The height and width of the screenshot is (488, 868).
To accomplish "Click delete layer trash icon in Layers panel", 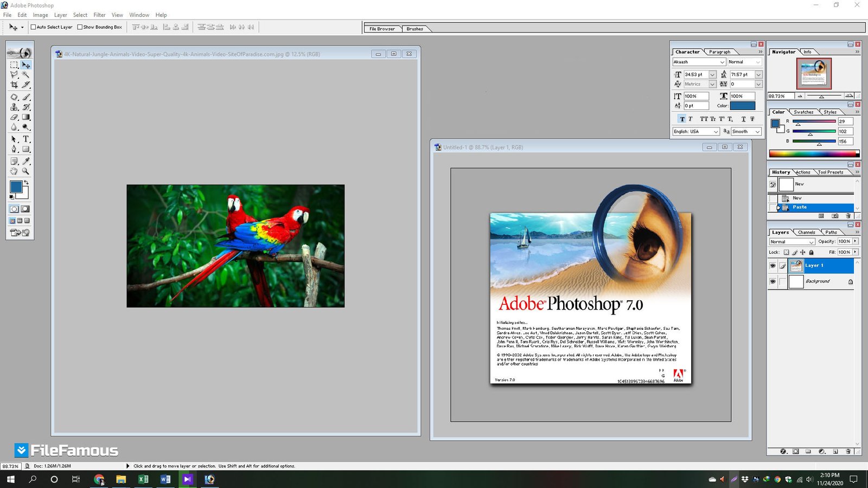I will pos(848,451).
